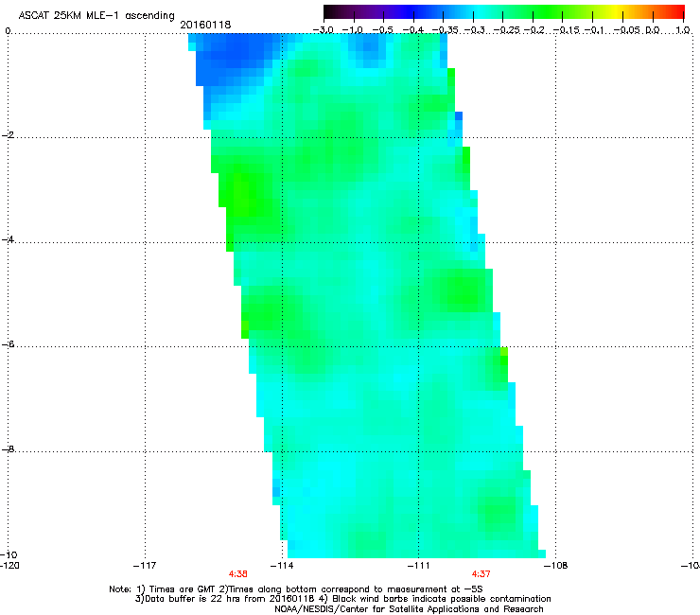
Task: Click the title 'ASCAT 25KM MLE-1 ascending'
Action: [x=96, y=16]
